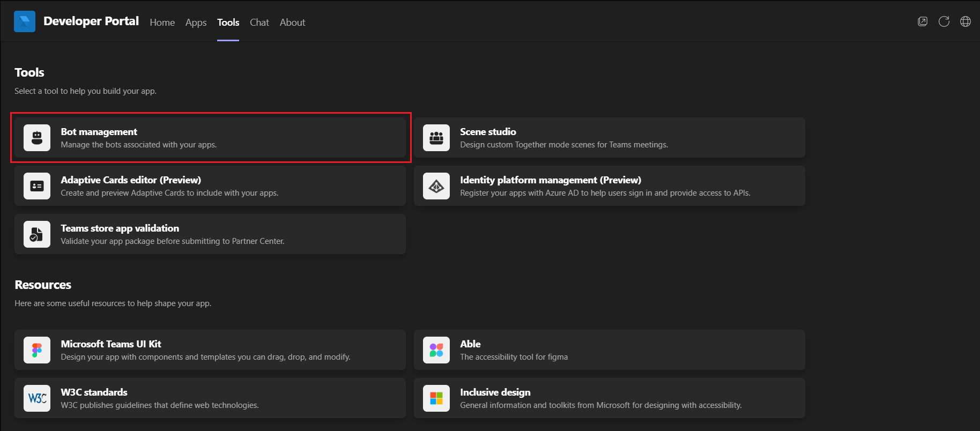This screenshot has height=431, width=980.
Task: Open the Scene studio title
Action: pyautogui.click(x=488, y=132)
